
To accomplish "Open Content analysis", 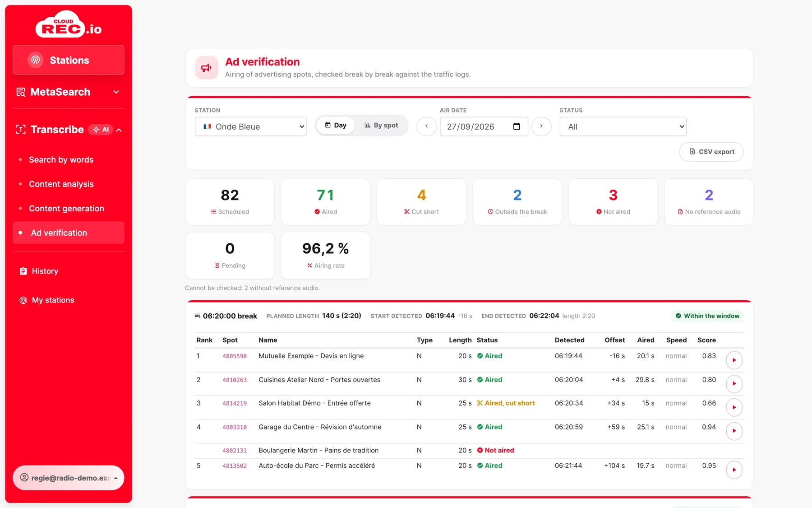I will click(61, 184).
